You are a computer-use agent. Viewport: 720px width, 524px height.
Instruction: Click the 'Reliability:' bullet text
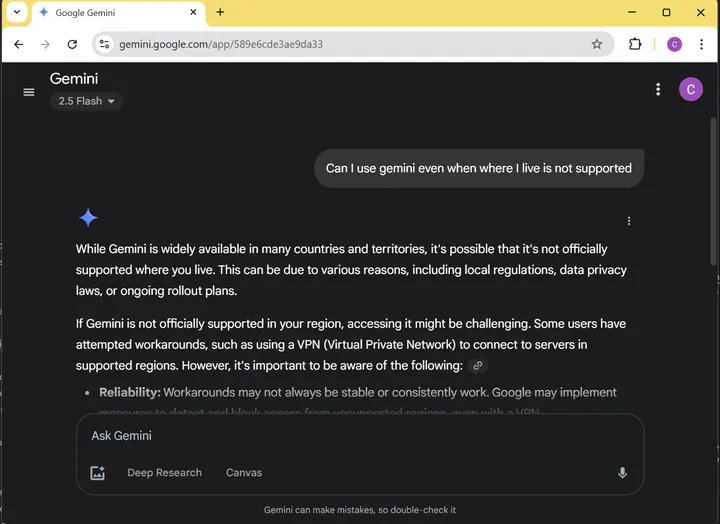[130, 393]
